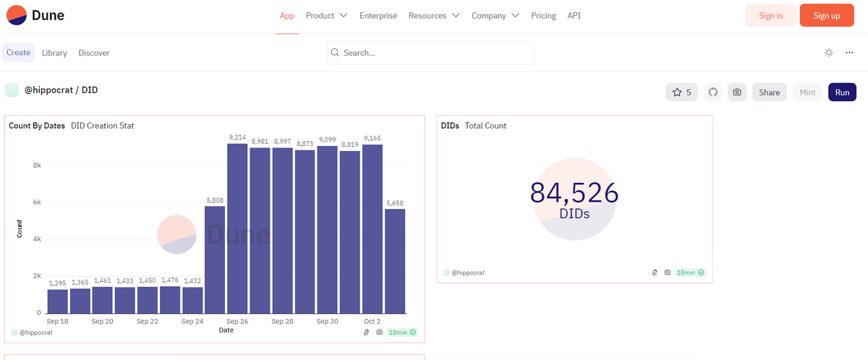Click avatar next to @hippocrat in DIDs panel
This screenshot has width=868, height=360.
tap(446, 273)
